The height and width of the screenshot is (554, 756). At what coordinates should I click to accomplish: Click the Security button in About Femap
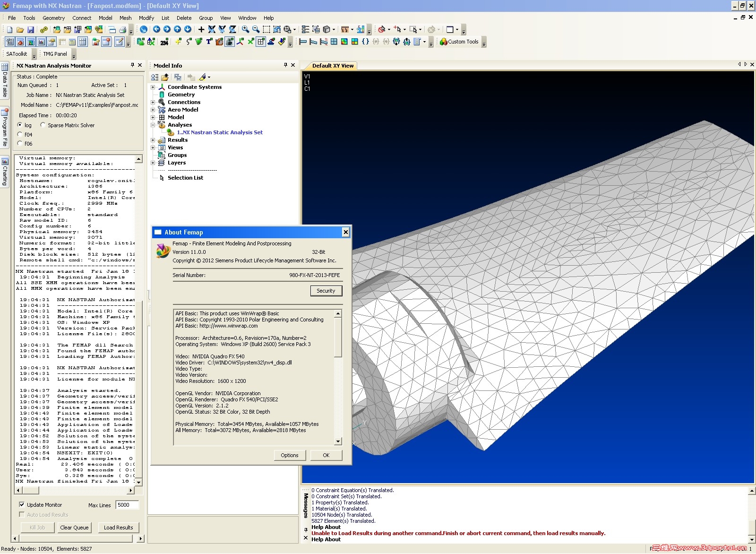pos(326,291)
